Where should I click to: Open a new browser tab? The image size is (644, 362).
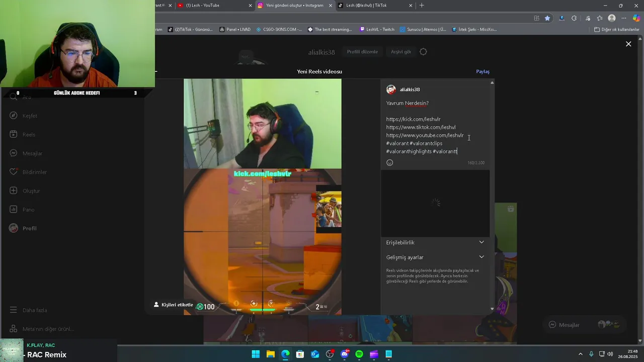click(422, 6)
